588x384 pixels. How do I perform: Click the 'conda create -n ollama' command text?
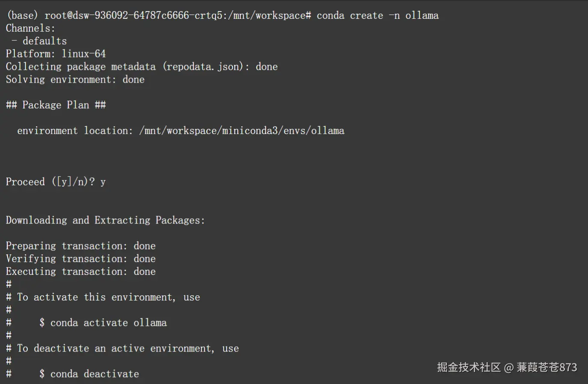377,15
